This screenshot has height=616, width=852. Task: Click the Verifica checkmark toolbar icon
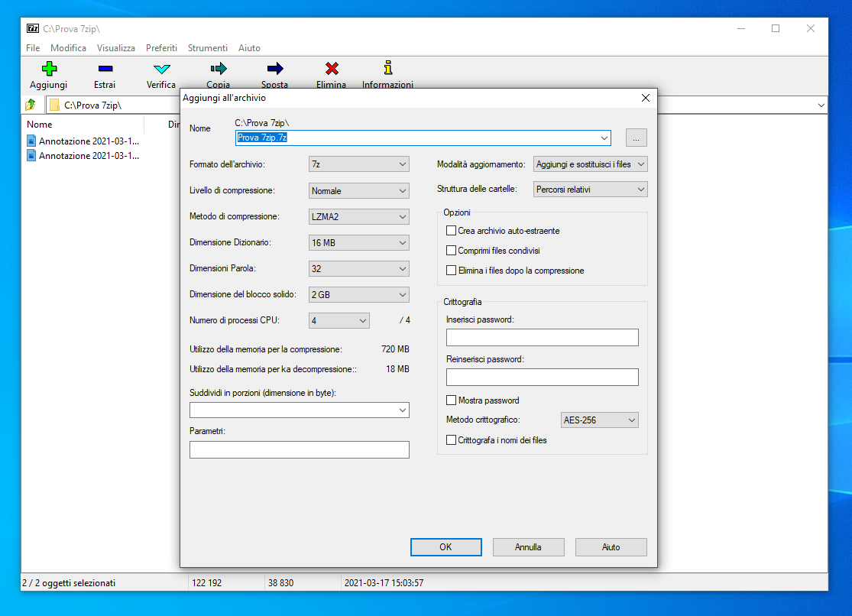(161, 69)
